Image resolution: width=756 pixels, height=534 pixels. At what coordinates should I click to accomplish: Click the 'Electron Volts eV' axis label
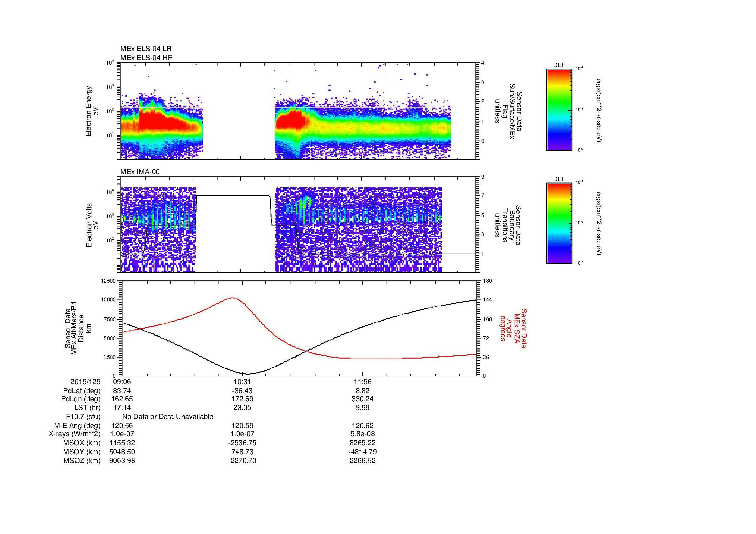coord(92,225)
